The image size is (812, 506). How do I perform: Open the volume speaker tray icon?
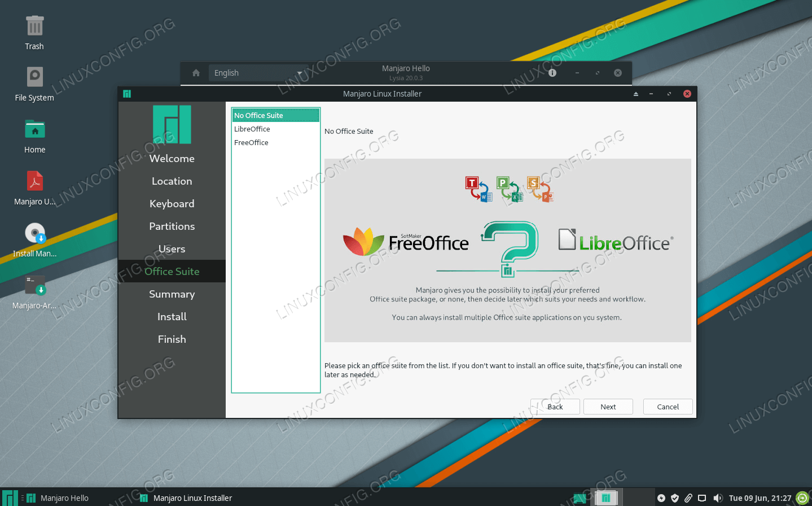718,498
